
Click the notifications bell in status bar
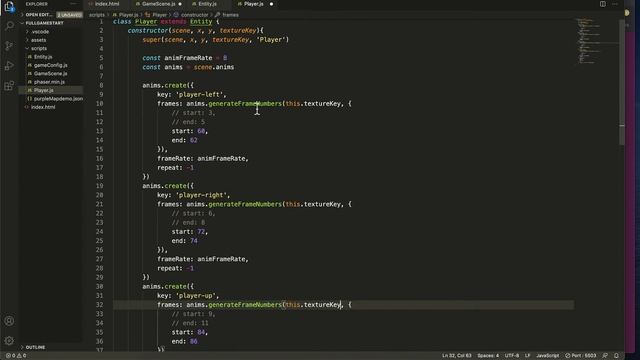(x=616, y=356)
